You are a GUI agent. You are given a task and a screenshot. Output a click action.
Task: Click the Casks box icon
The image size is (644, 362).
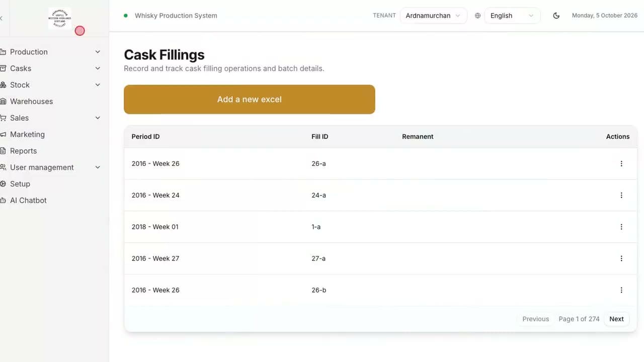(3, 68)
